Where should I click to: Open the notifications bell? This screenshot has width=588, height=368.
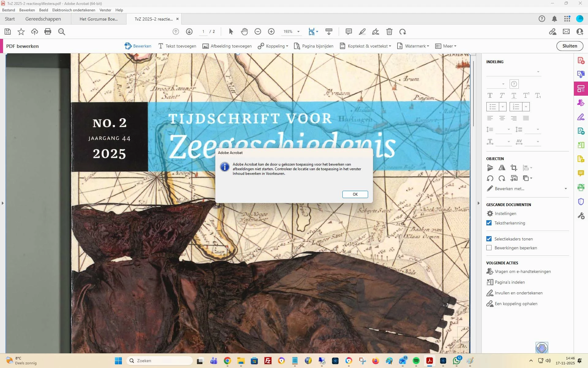(554, 19)
